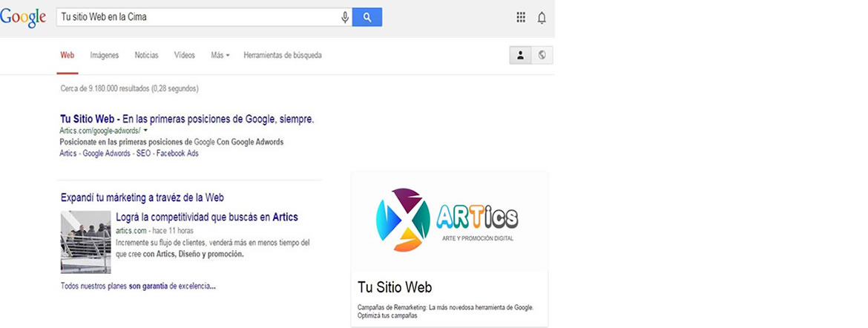The height and width of the screenshot is (328, 868).
Task: Switch to the Vídeos tab
Action: tap(184, 56)
